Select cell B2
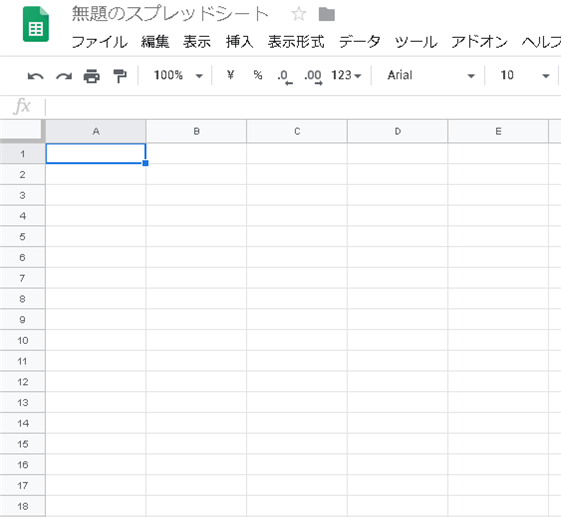This screenshot has width=561, height=517. 196,175
